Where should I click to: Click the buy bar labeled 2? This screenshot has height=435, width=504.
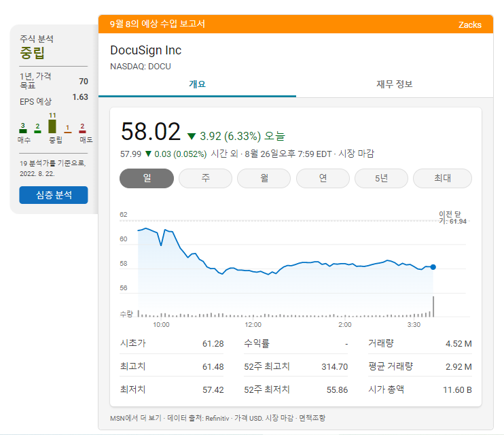click(x=37, y=132)
